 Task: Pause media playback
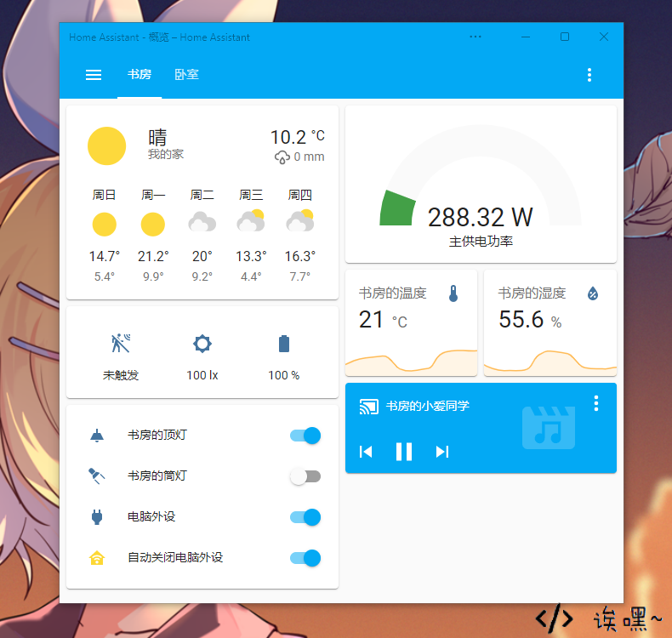[404, 452]
